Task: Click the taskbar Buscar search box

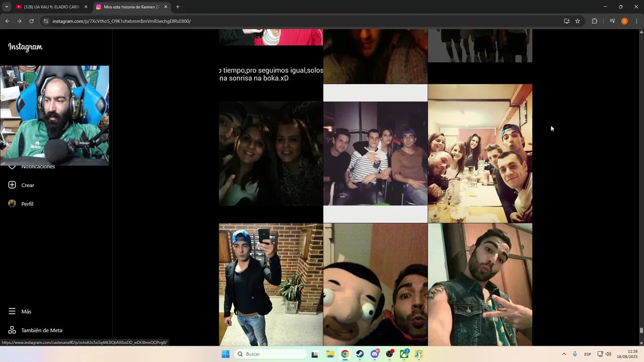Action: 271,354
